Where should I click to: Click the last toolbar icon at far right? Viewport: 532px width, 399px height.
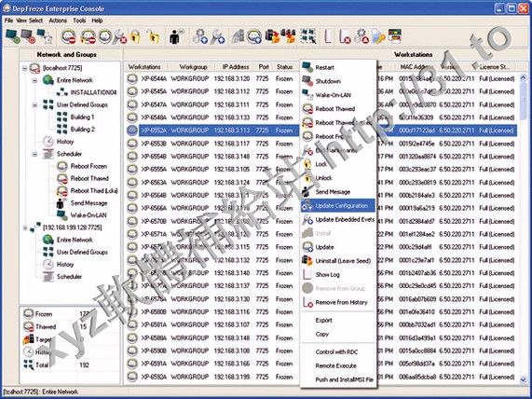pos(395,36)
